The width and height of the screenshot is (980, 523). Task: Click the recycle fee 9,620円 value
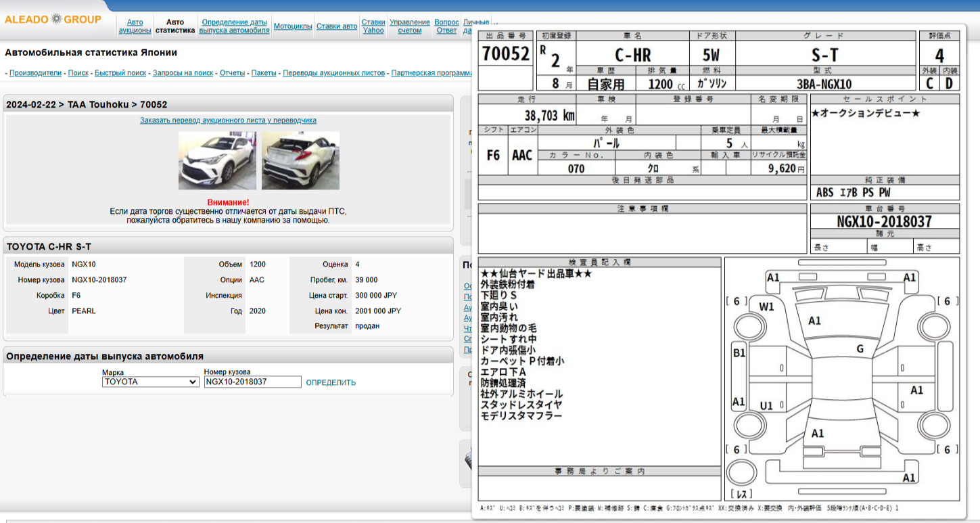click(787, 168)
